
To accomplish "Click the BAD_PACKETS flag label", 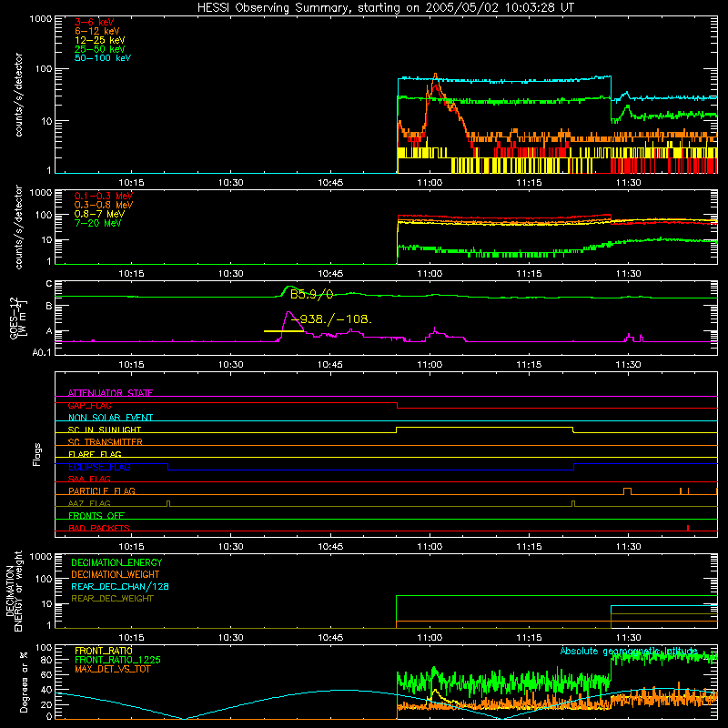I will click(x=99, y=528).
